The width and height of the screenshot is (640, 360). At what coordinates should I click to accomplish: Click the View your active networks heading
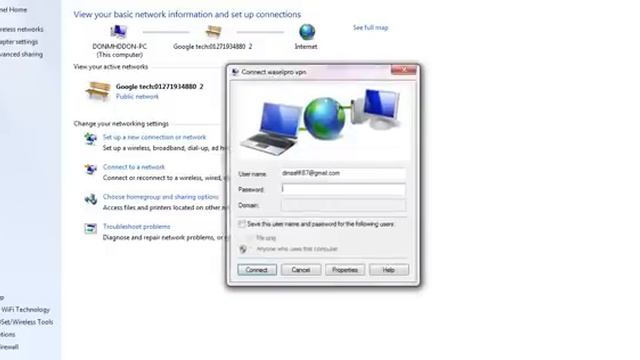(111, 67)
